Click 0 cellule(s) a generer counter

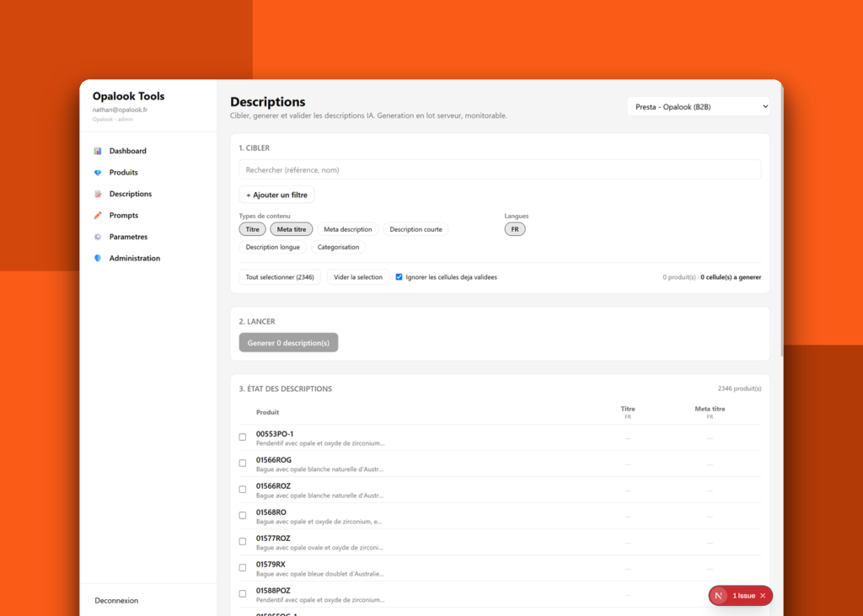tap(731, 277)
